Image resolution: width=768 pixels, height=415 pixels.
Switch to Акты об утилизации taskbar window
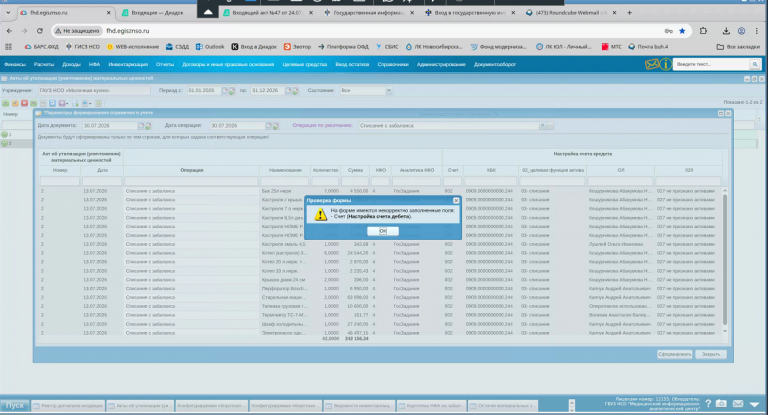pyautogui.click(x=140, y=406)
